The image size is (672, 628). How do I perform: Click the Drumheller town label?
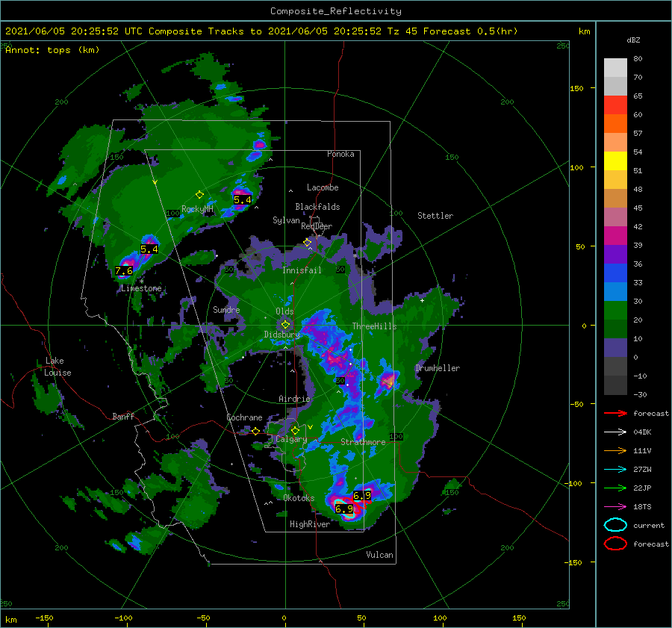438,368
